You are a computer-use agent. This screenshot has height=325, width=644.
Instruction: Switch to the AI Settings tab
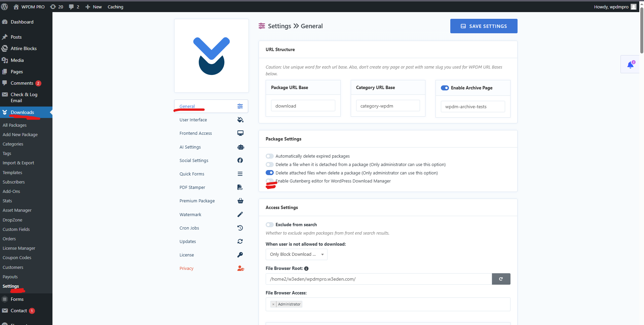(x=211, y=147)
